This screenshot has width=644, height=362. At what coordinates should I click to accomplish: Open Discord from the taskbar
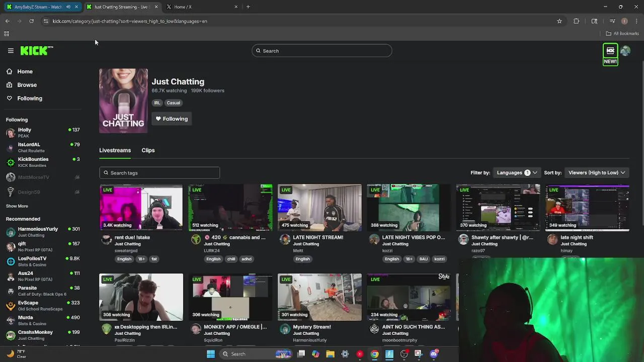(x=434, y=354)
